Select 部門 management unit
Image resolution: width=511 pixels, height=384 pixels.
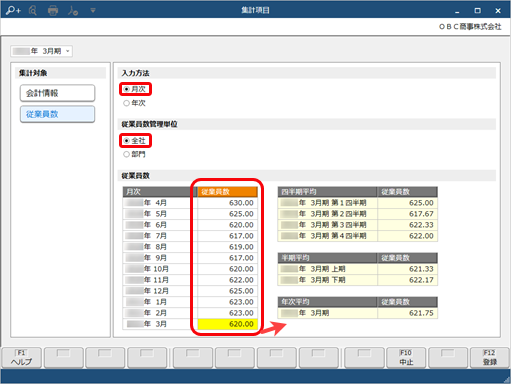point(135,154)
